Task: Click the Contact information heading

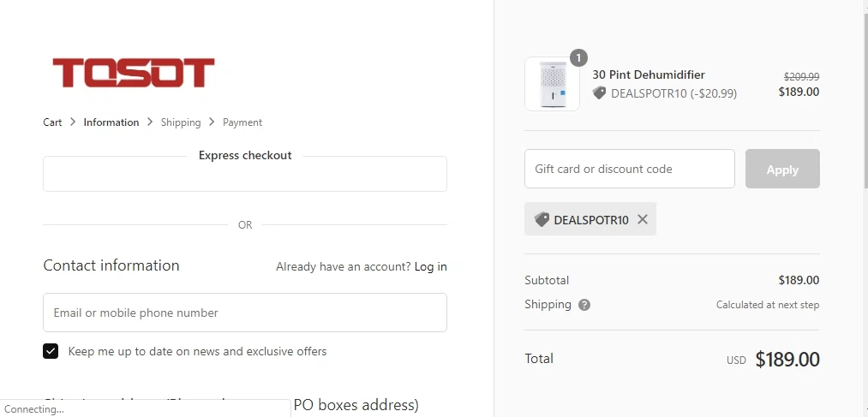Action: (x=111, y=265)
